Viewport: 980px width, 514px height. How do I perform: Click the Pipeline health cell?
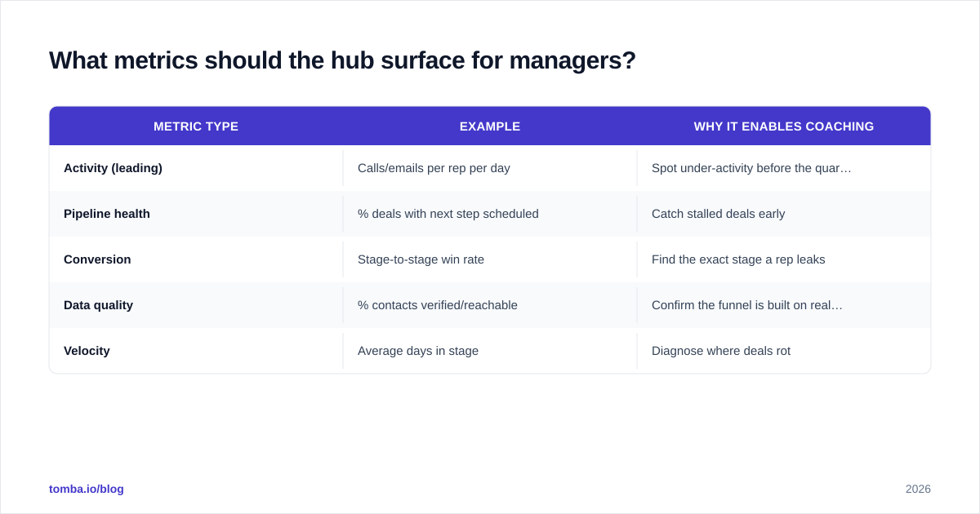[196, 214]
